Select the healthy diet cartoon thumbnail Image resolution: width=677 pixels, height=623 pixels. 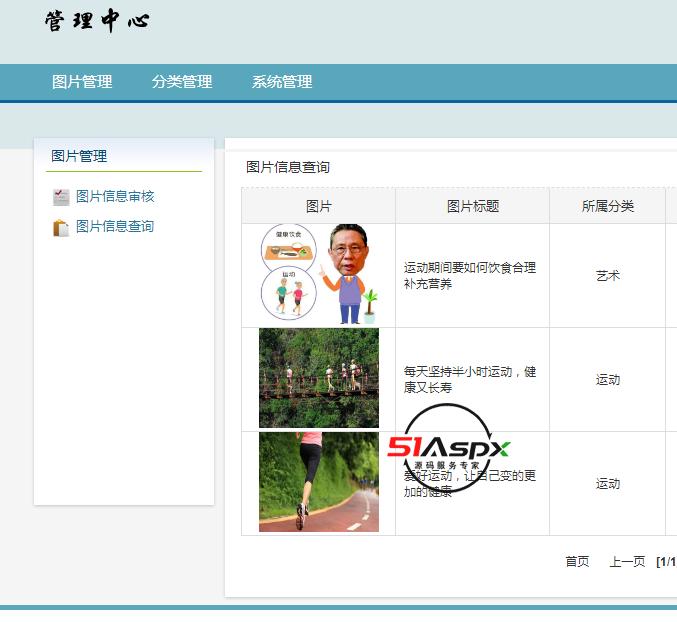click(x=319, y=274)
